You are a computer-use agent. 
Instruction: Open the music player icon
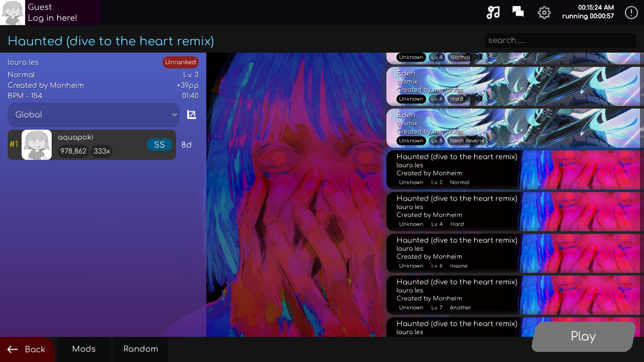(x=493, y=12)
